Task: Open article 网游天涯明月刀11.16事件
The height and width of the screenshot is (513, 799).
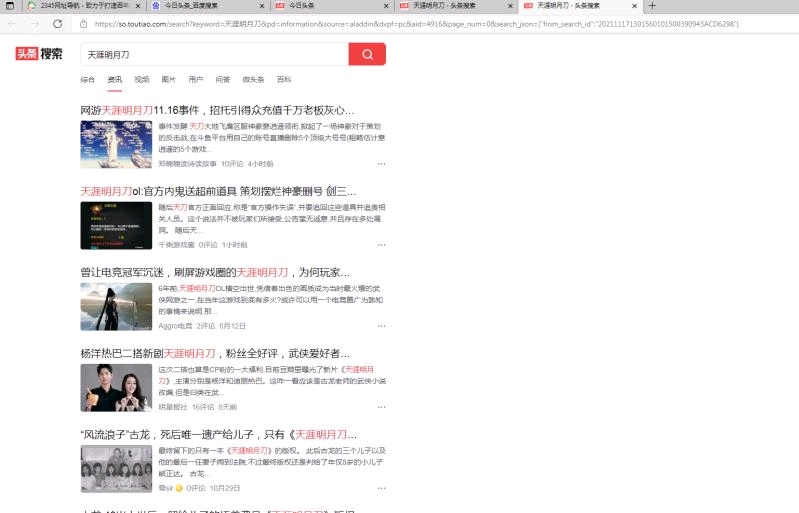Action: click(x=217, y=110)
